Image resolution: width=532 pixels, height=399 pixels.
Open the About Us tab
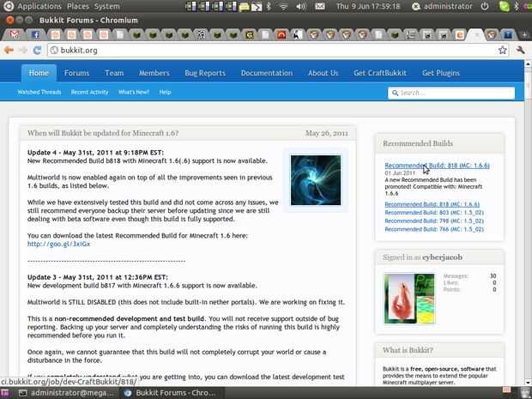323,73
